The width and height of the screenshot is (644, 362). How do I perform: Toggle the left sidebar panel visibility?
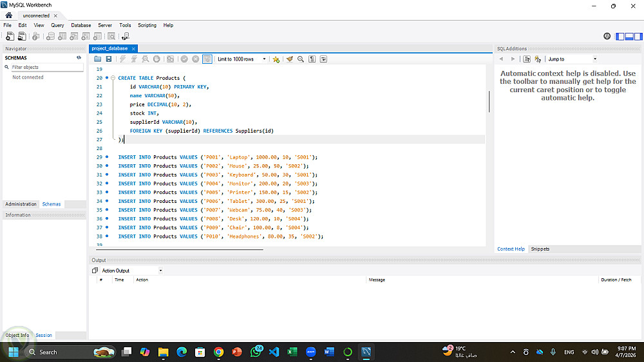[x=621, y=37]
